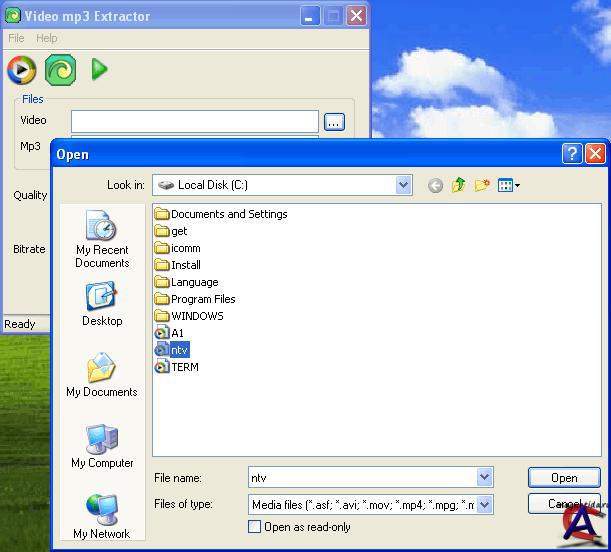The width and height of the screenshot is (611, 552).
Task: Click the back arrow navigation icon
Action: tap(435, 185)
